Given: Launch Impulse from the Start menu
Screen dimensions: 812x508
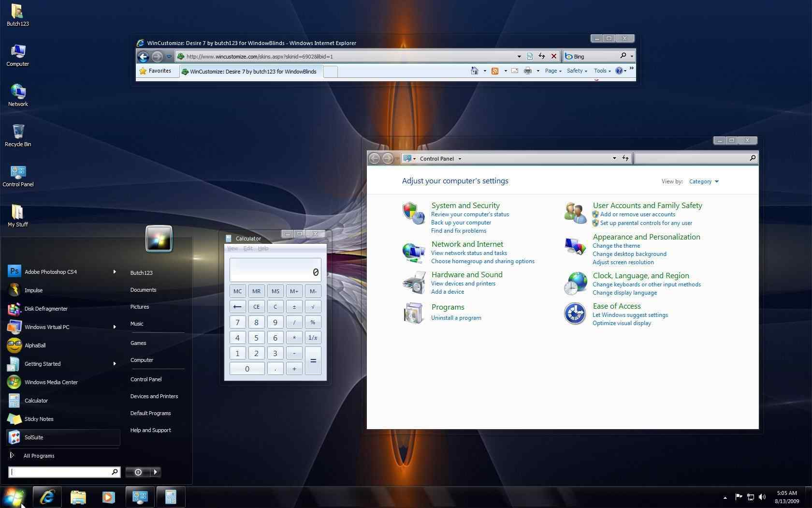Looking at the screenshot, I should pos(63,290).
